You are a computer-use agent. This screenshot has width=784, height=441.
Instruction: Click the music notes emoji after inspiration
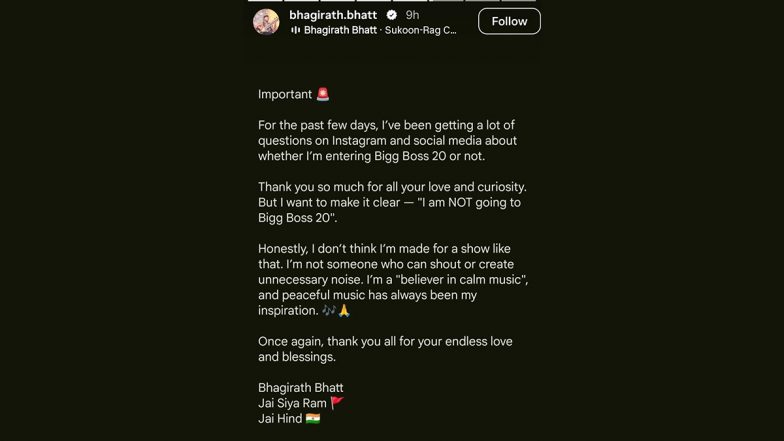pos(328,310)
